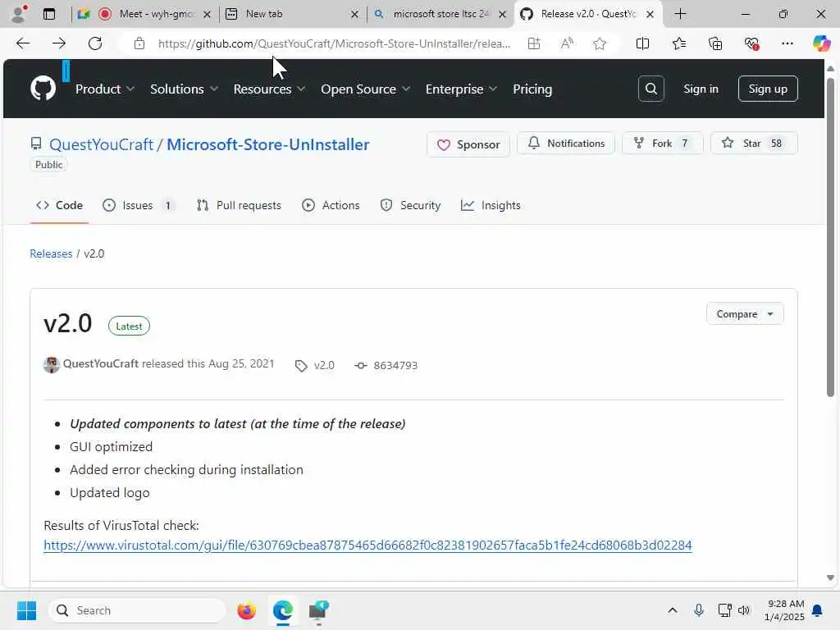Click the Sign up button
This screenshot has height=630, width=840.
click(x=768, y=89)
